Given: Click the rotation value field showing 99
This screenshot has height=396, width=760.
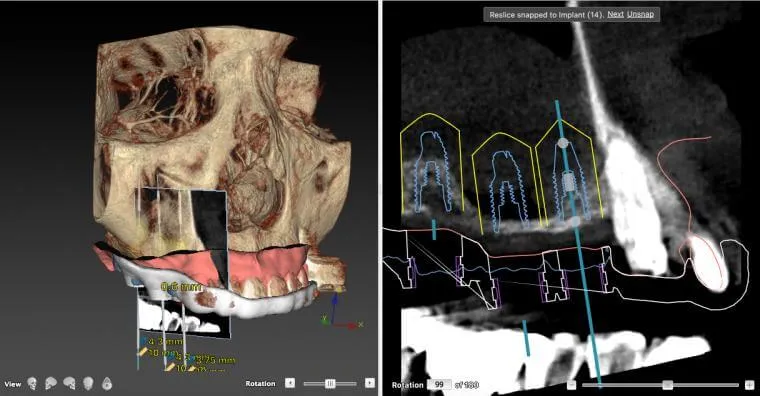Looking at the screenshot, I should coord(439,384).
